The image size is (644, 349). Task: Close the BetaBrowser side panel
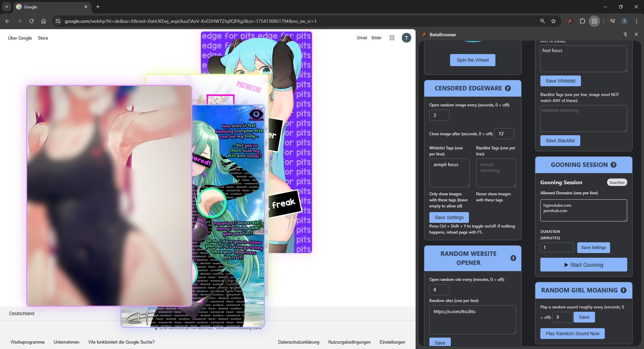pyautogui.click(x=636, y=34)
